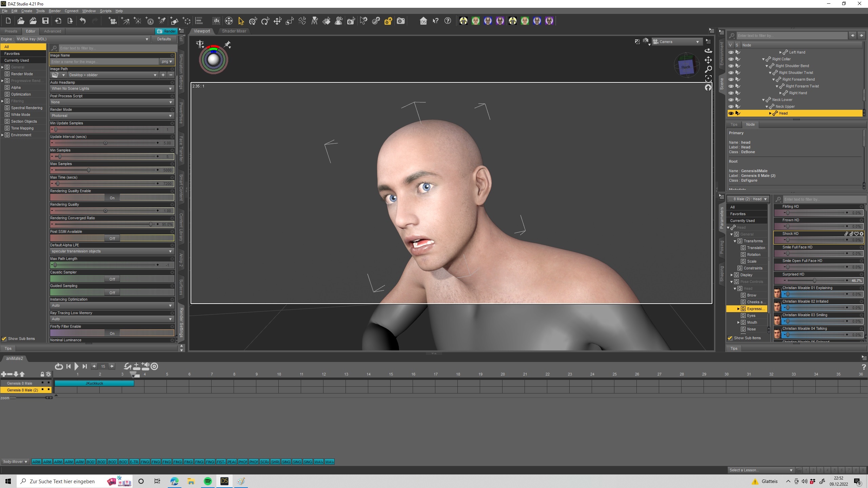Viewport: 868px width, 488px height.
Task: Open the Engine NVIDIA Iray dropdown
Action: click(x=82, y=39)
